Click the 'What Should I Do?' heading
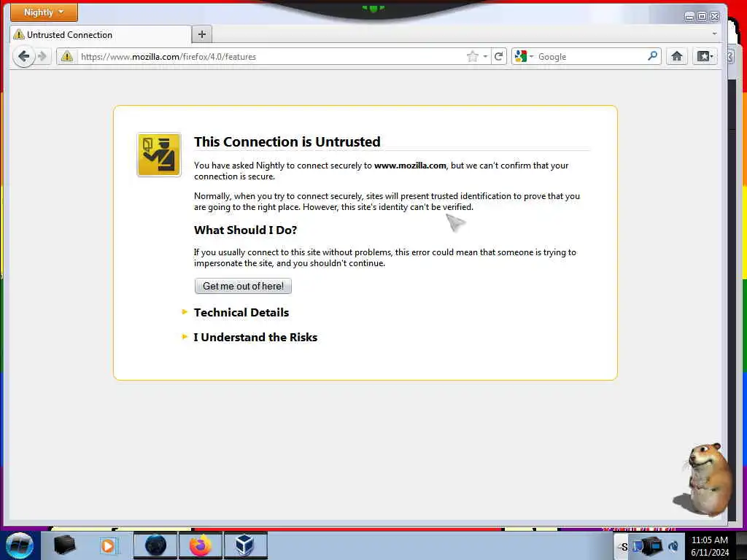 click(245, 230)
